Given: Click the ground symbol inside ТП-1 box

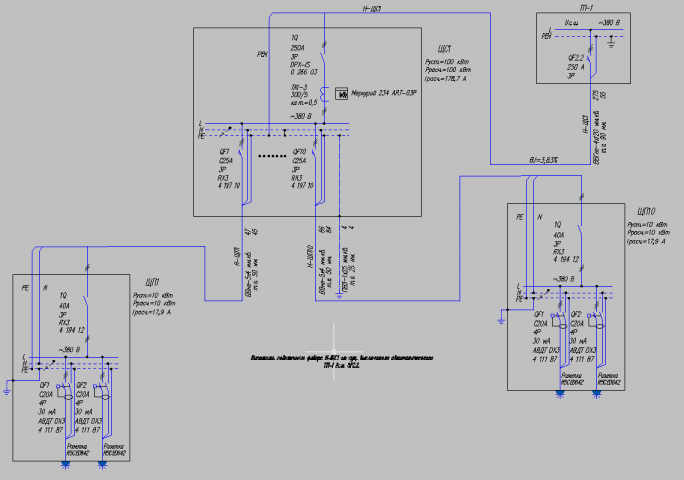Looking at the screenshot, I should (611, 42).
